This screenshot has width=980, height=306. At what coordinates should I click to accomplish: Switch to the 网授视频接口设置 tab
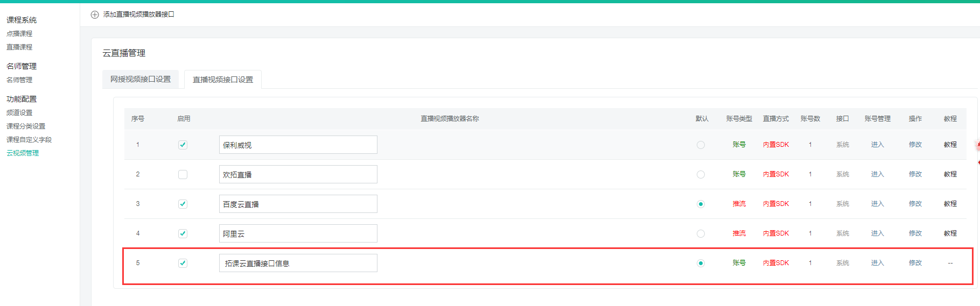pyautogui.click(x=141, y=79)
